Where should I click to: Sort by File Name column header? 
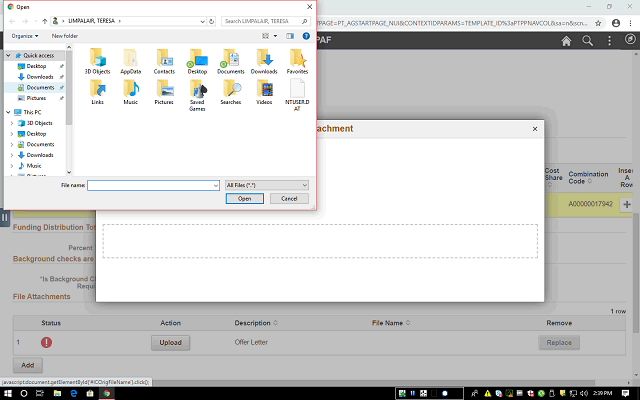click(x=391, y=323)
